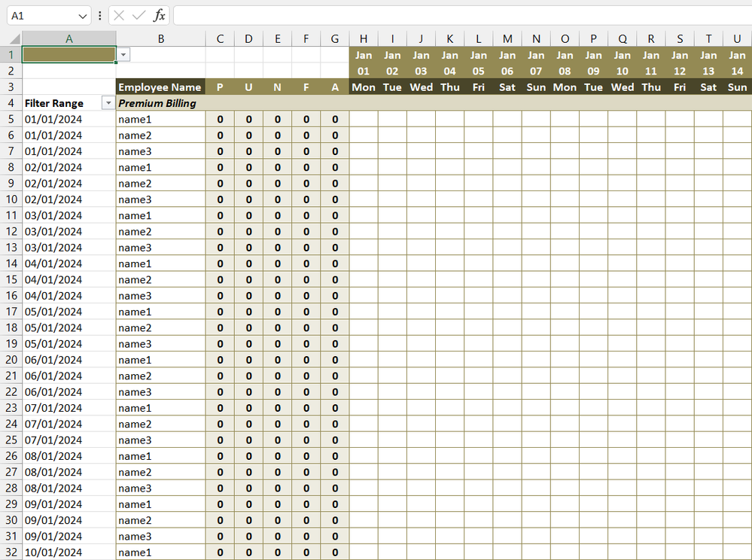
Task: Click the Sat cell under Jan 13
Action: (708, 87)
